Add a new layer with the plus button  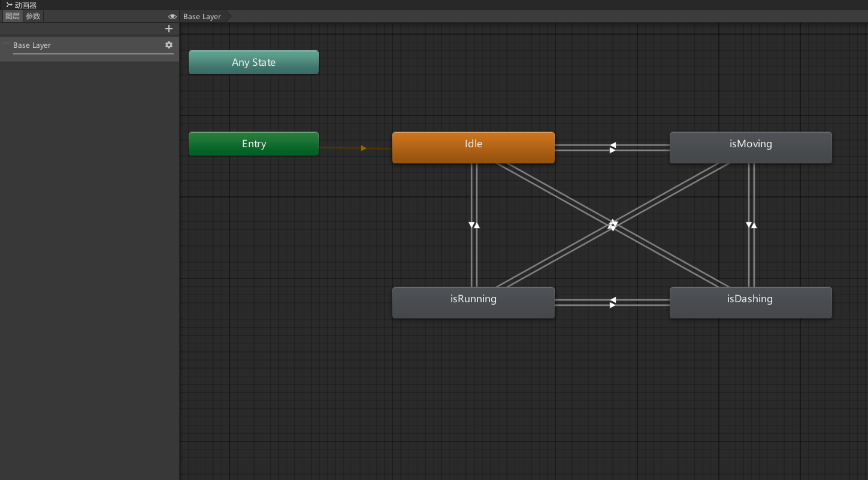168,29
